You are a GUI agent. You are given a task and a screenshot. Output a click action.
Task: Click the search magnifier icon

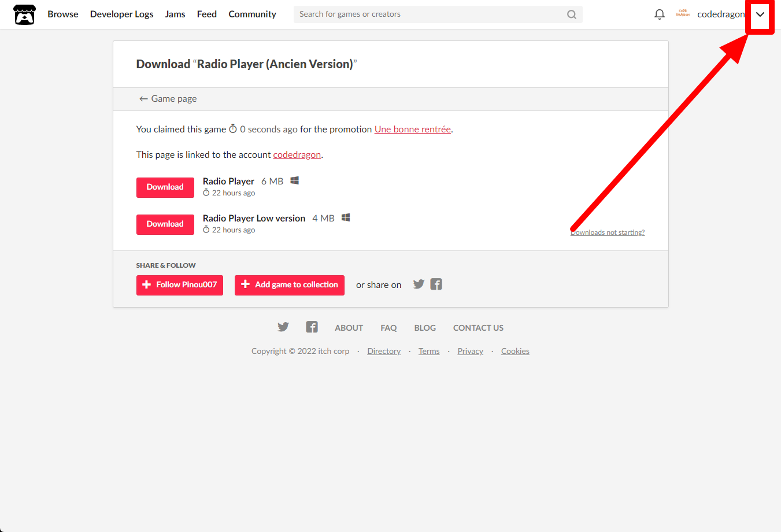tap(572, 14)
